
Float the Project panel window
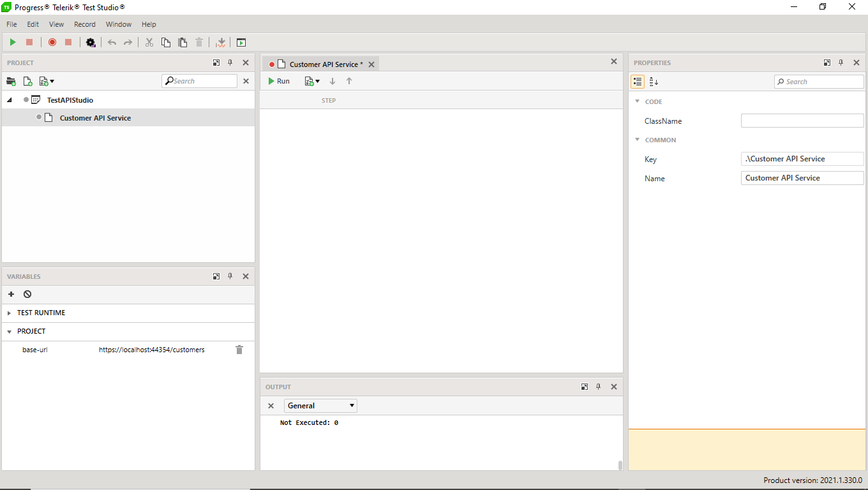coord(216,63)
